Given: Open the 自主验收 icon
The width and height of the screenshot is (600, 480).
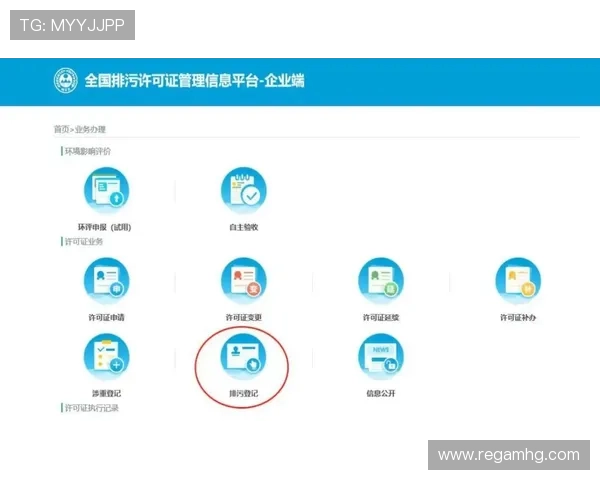Looking at the screenshot, I should click(x=244, y=190).
